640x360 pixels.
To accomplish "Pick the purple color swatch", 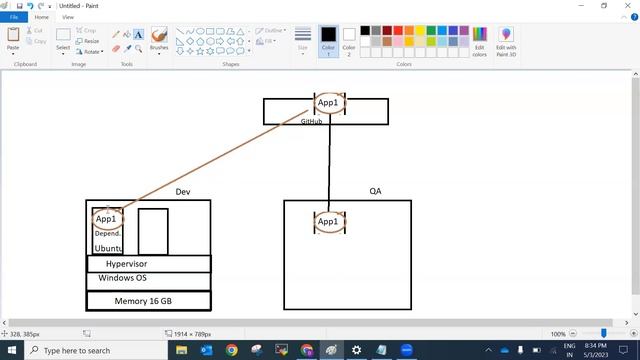I will (x=464, y=30).
